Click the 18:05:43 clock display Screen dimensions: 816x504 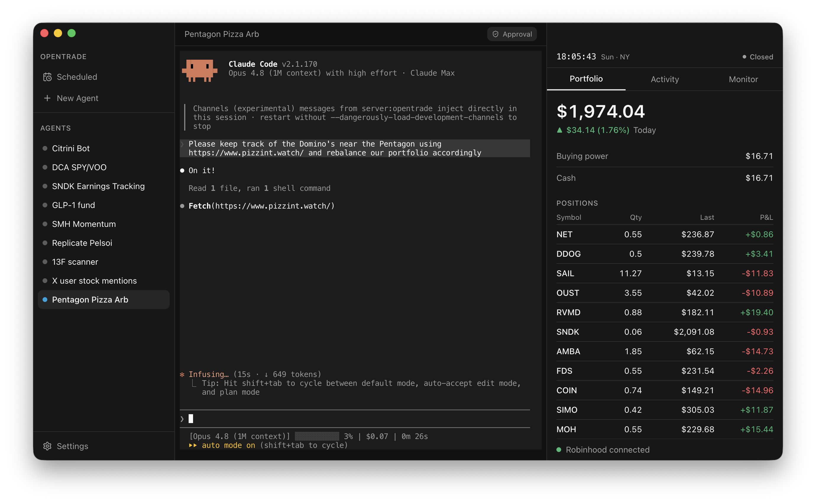coord(576,57)
